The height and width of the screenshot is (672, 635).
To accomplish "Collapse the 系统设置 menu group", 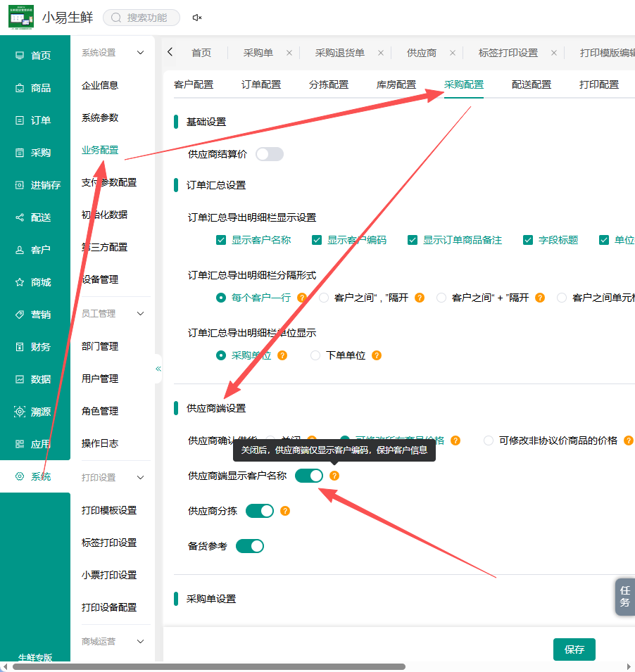I will (x=140, y=53).
